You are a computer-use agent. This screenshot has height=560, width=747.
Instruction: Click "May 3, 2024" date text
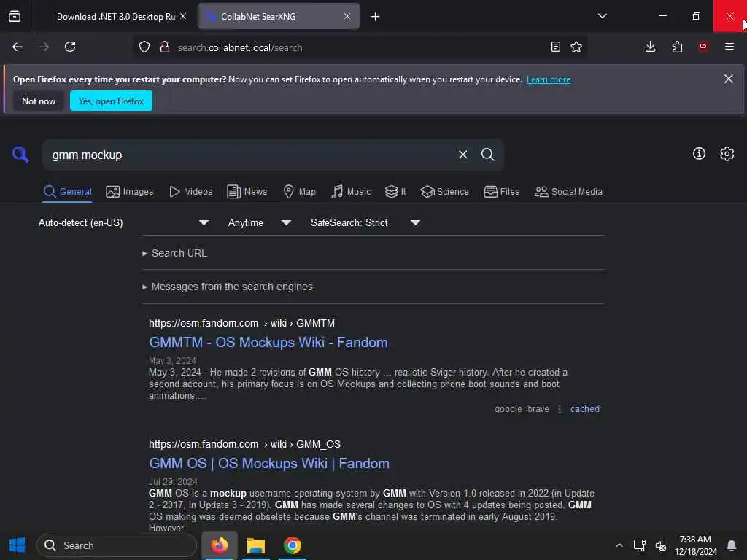(x=172, y=360)
